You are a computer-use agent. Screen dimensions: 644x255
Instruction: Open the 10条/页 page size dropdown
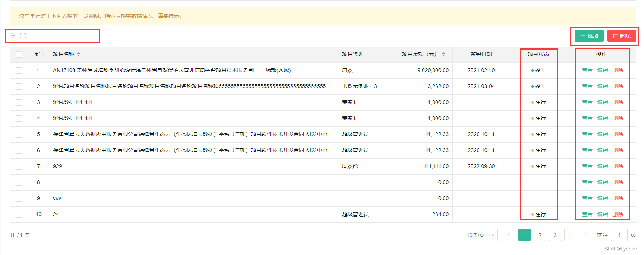coord(479,235)
